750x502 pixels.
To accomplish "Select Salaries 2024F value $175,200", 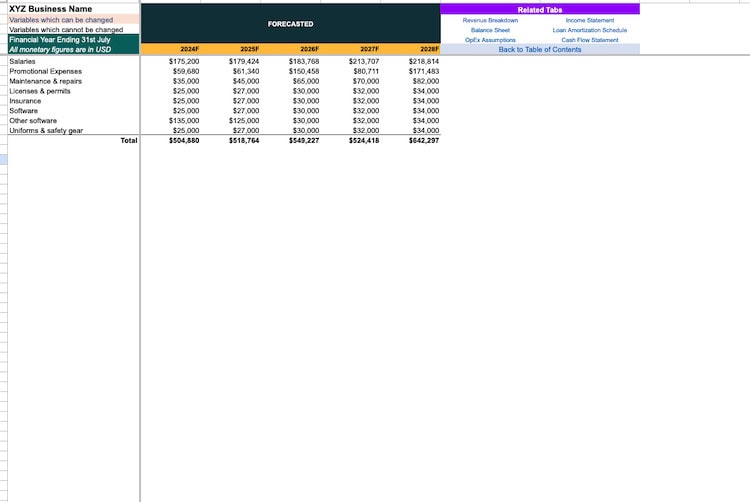I will (x=184, y=61).
